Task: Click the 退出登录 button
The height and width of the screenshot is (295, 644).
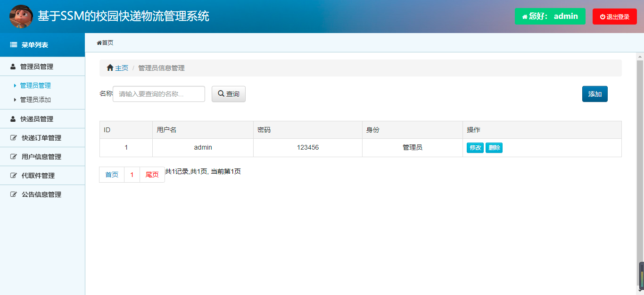Action: tap(615, 17)
